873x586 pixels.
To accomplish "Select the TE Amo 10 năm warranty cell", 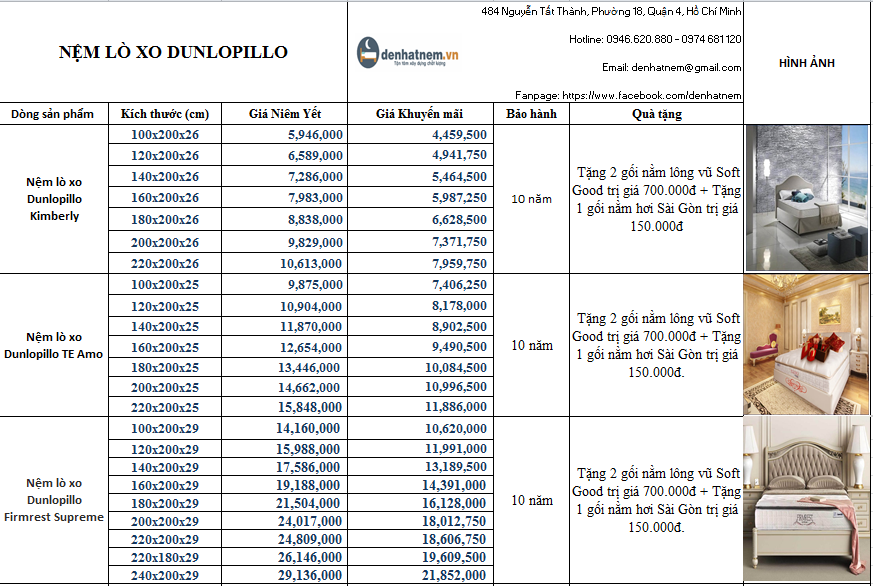I will 532,345.
